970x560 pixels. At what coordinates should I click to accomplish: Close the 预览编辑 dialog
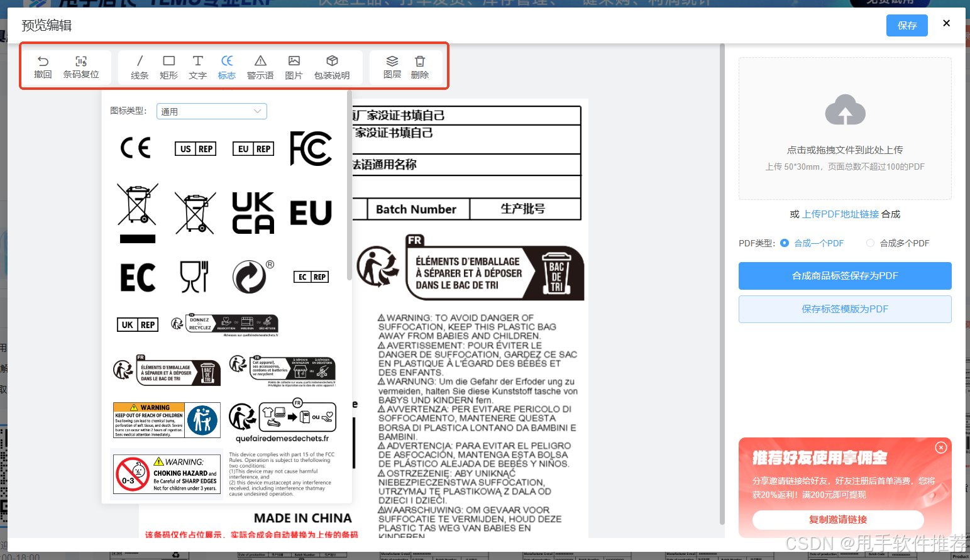tap(946, 23)
